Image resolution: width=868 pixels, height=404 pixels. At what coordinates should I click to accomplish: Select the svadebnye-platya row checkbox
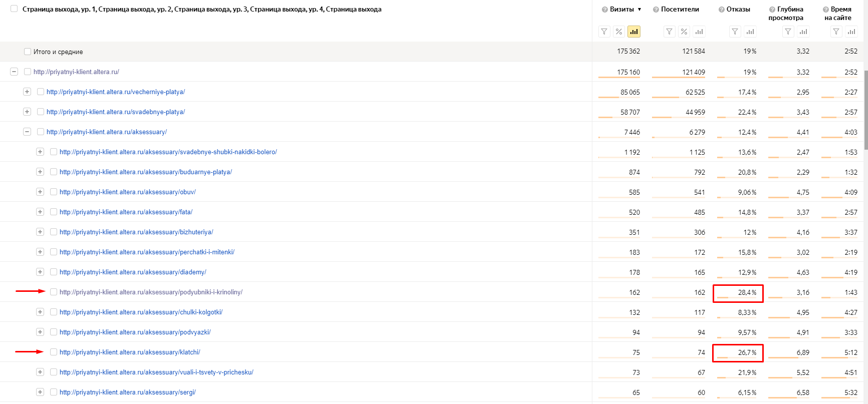tap(41, 112)
